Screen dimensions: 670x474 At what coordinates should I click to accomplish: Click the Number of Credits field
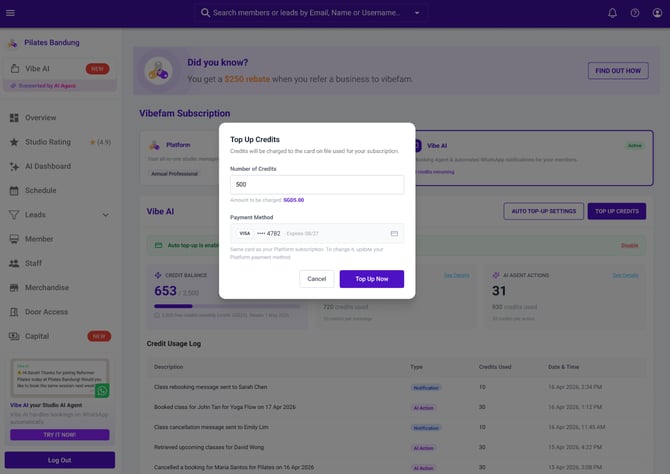tap(317, 184)
